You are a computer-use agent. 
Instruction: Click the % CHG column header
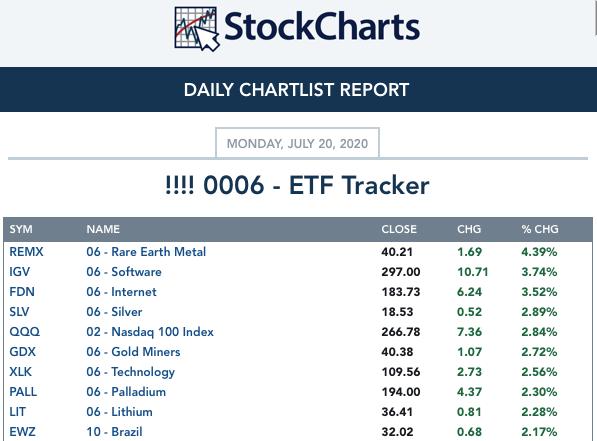tap(540, 229)
